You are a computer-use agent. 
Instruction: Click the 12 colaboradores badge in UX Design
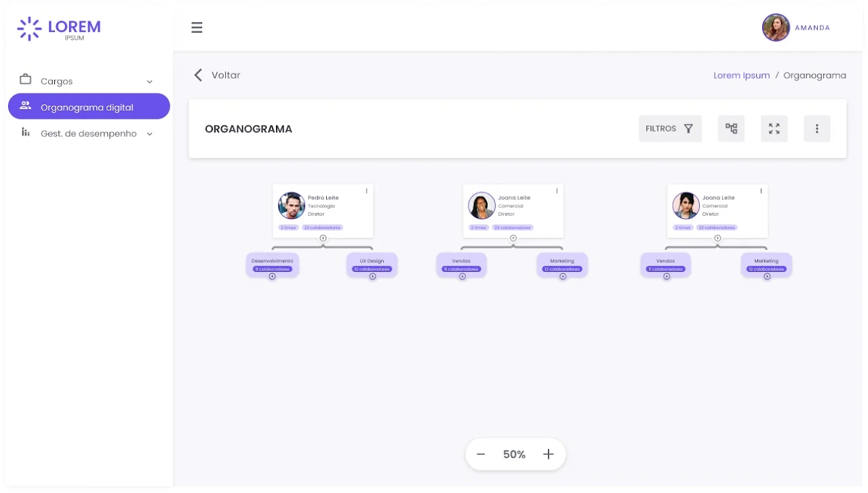372,269
